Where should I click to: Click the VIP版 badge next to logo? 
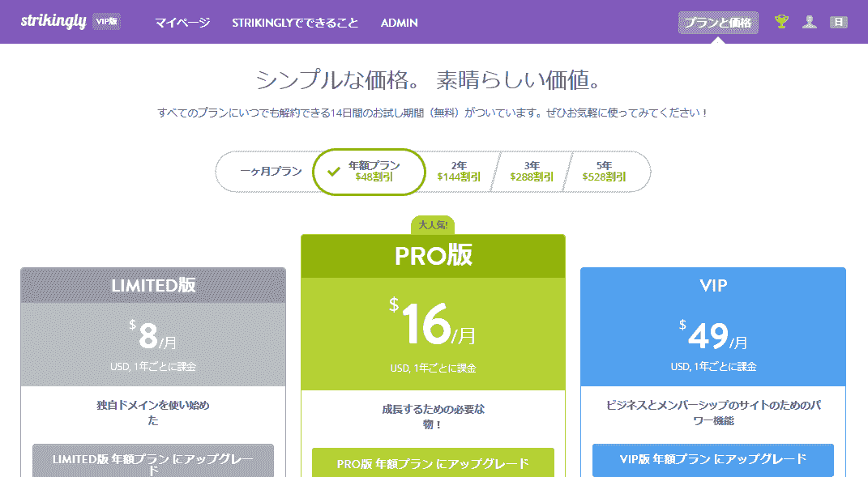point(106,22)
